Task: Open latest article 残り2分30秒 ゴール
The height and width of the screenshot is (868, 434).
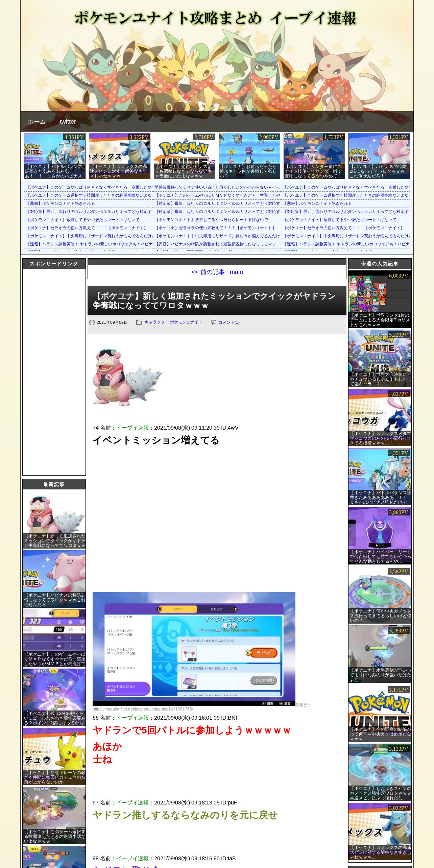Action: (54, 697)
